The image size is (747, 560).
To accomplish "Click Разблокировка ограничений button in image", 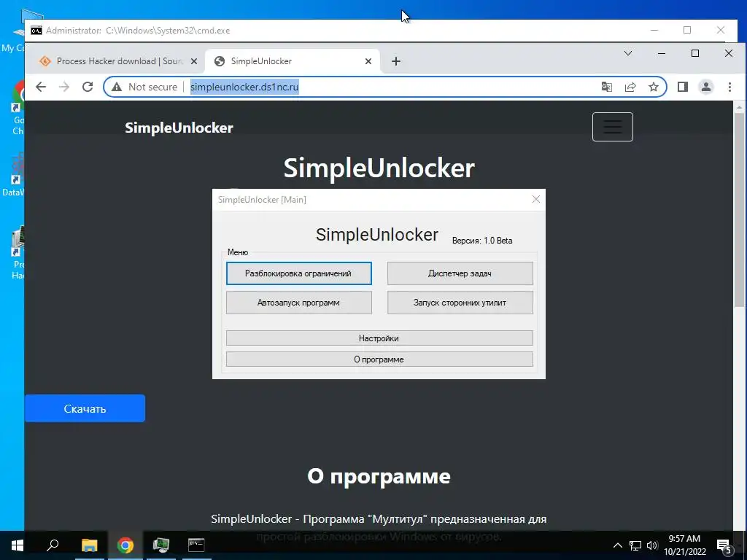I will (298, 273).
